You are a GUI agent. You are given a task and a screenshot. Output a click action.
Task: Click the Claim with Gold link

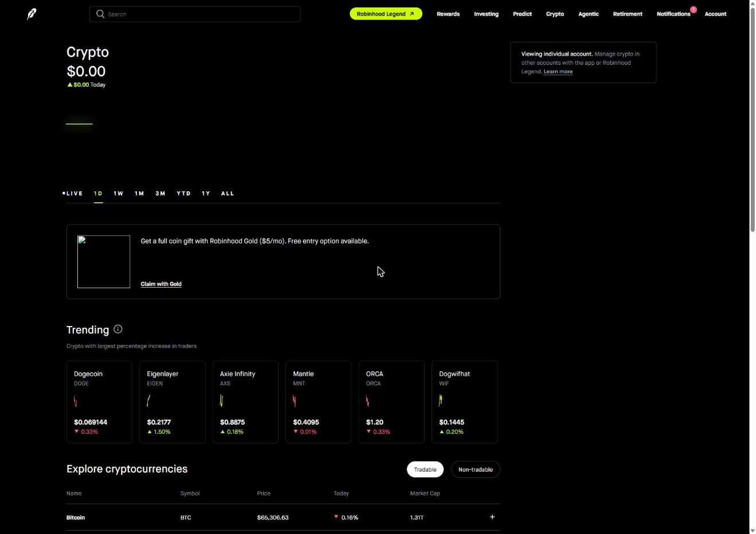161,284
